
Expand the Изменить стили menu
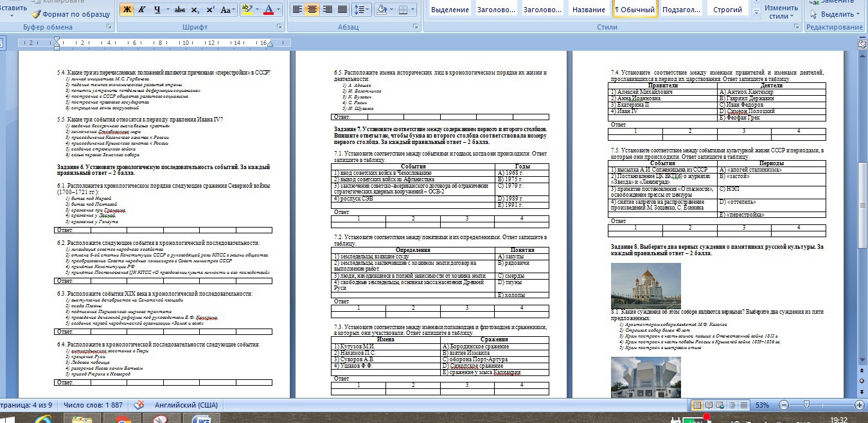click(x=781, y=12)
